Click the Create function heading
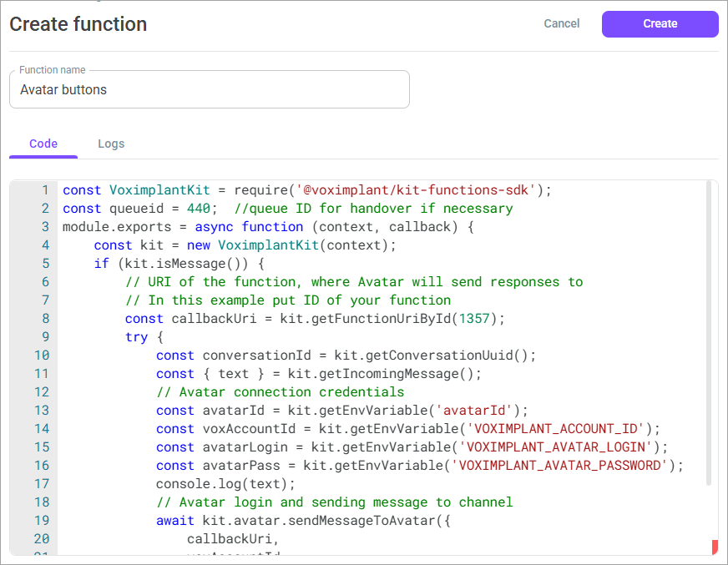The image size is (728, 565). click(78, 24)
